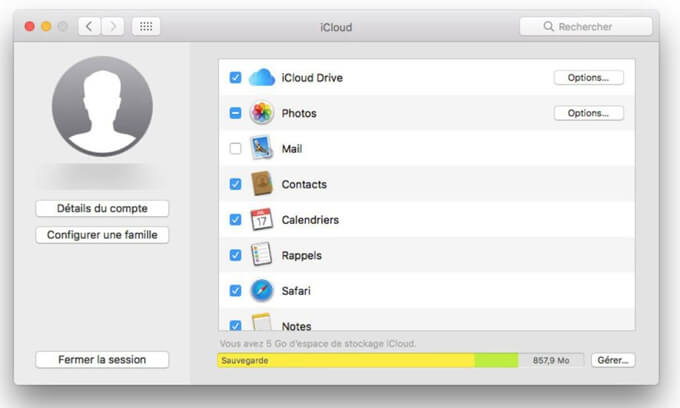Disable the Rappels checkbox
Viewport: 680px width, 408px height.
click(x=235, y=255)
